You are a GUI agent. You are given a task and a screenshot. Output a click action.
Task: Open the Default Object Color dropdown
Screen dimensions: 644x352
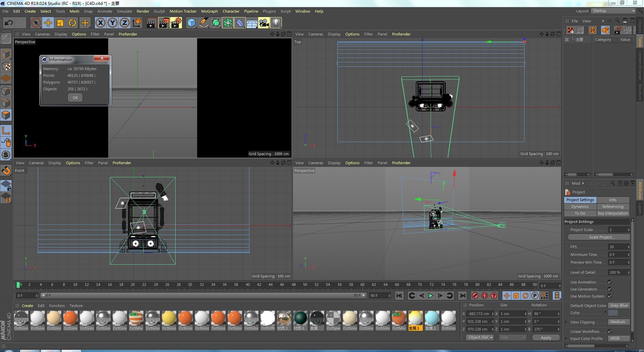pos(619,306)
